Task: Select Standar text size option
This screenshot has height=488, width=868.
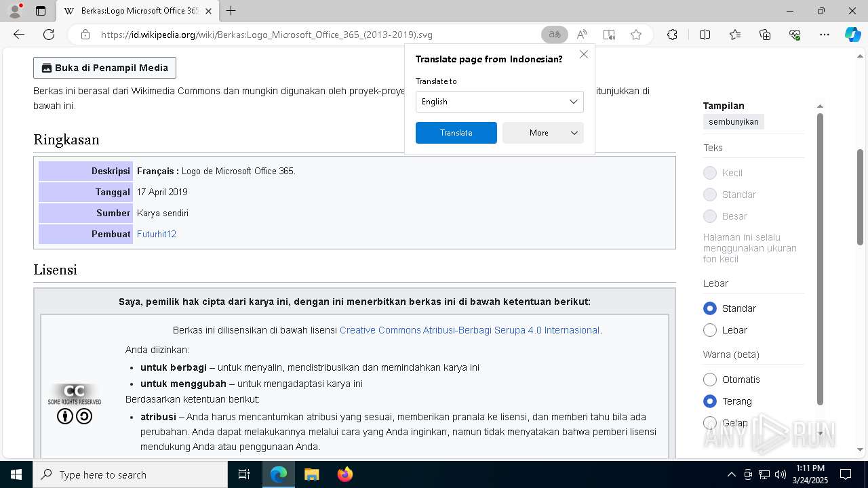Action: point(710,195)
